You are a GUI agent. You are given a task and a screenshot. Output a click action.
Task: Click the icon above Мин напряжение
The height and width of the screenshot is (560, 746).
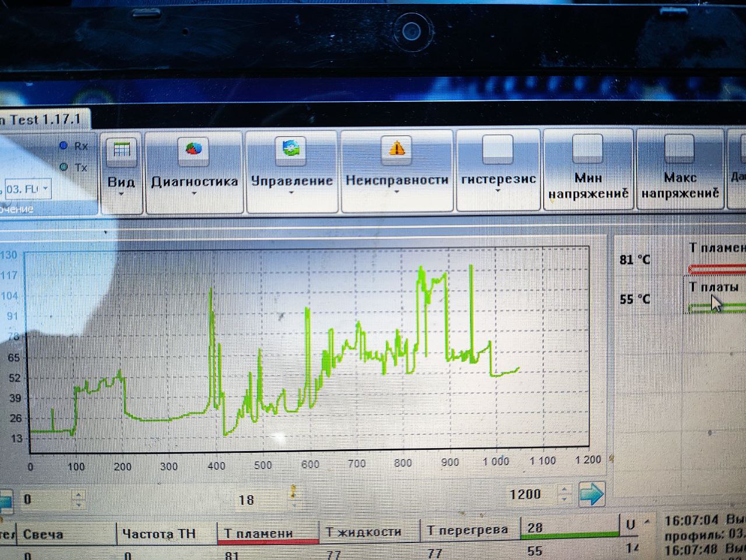587,147
